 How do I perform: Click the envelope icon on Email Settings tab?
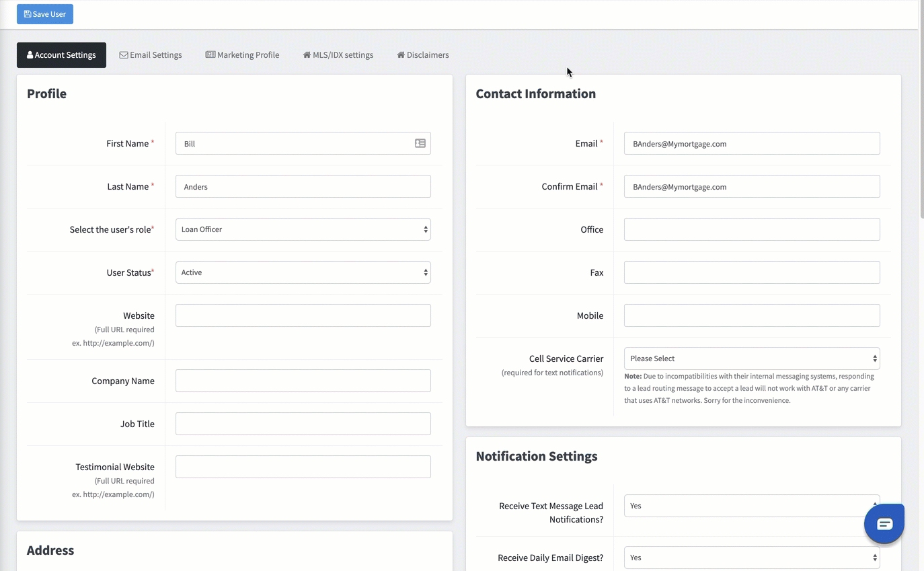point(124,54)
